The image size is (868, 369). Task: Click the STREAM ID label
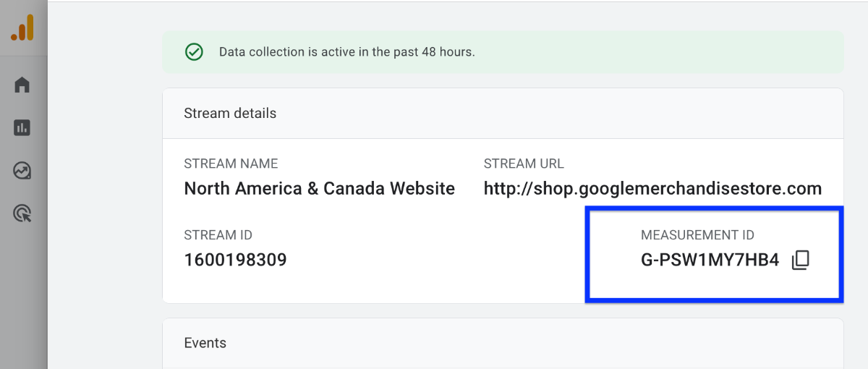(218, 235)
